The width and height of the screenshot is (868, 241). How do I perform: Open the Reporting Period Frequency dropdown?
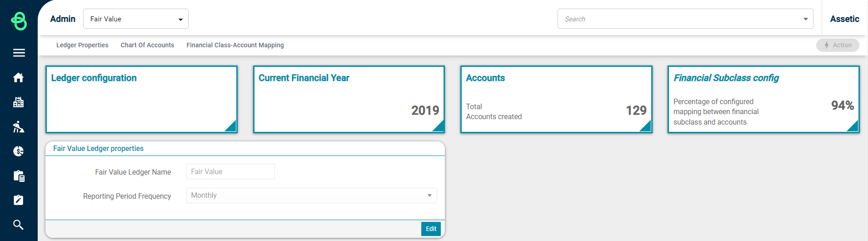click(x=312, y=196)
